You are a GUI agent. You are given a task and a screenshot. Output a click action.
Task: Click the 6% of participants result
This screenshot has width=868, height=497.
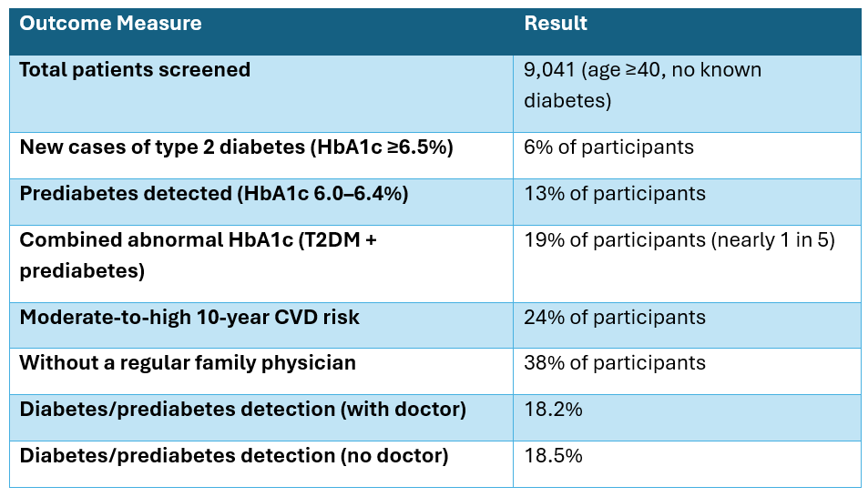608,147
